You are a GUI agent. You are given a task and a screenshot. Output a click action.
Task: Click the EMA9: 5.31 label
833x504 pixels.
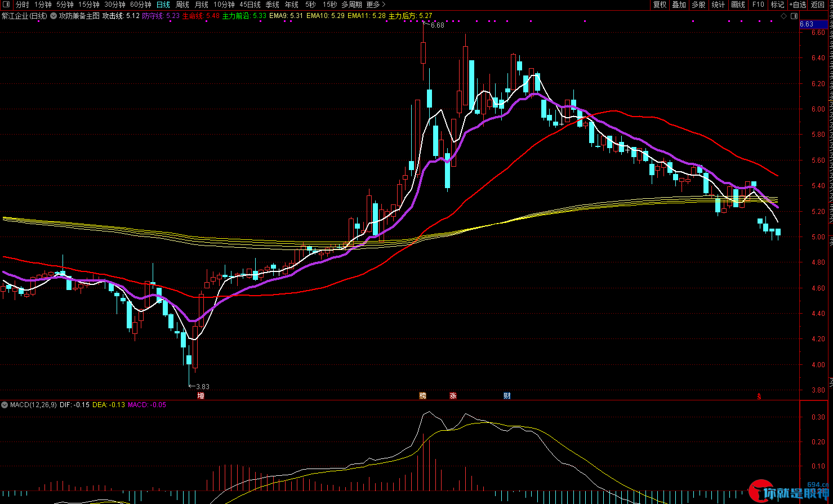coord(286,16)
